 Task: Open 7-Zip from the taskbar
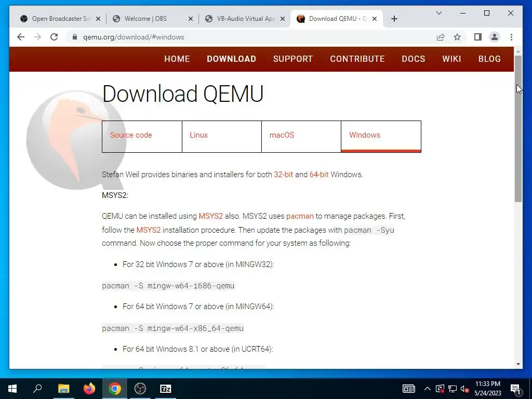click(166, 389)
